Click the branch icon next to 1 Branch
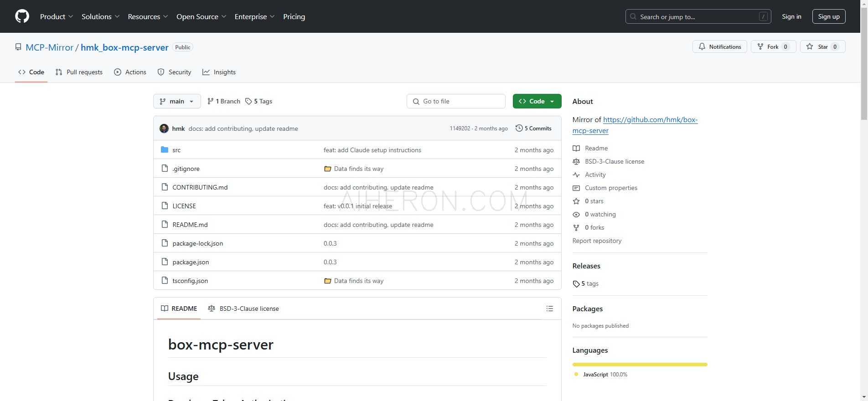 click(210, 101)
